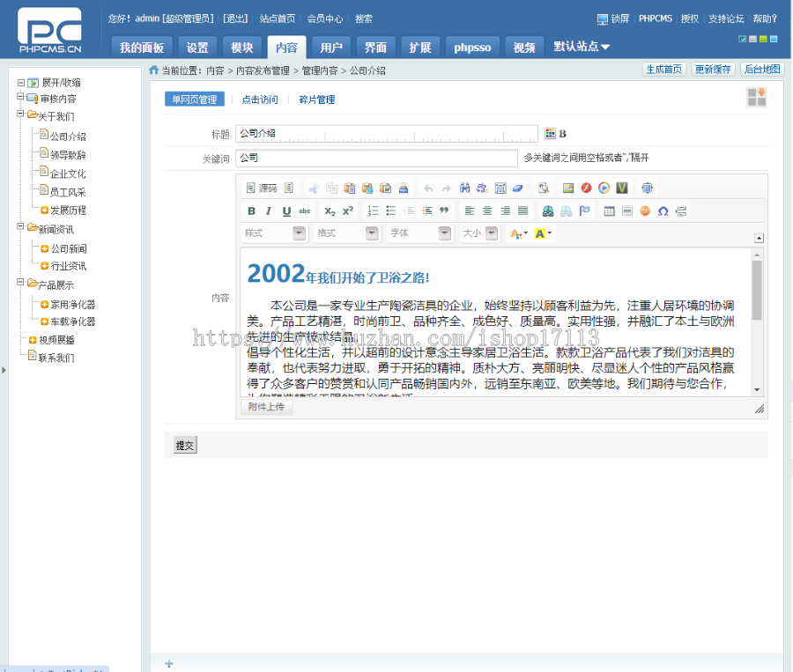Switch to the 用户 tab in top navigation
Image resolution: width=793 pixels, height=672 pixels.
(x=331, y=47)
